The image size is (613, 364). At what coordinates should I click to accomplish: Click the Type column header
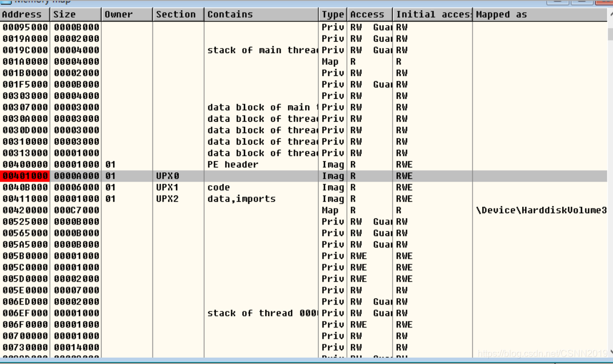click(x=332, y=14)
